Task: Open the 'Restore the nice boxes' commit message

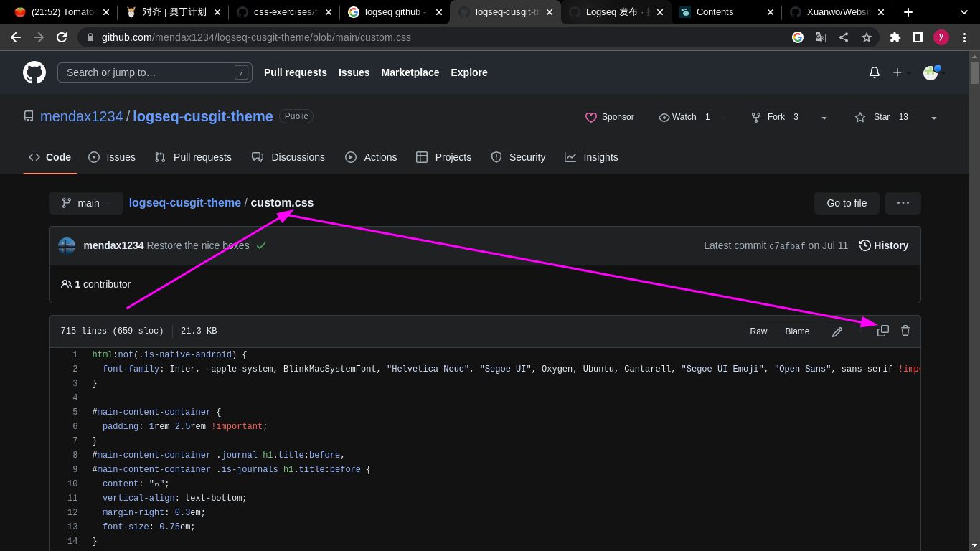Action: [198, 245]
